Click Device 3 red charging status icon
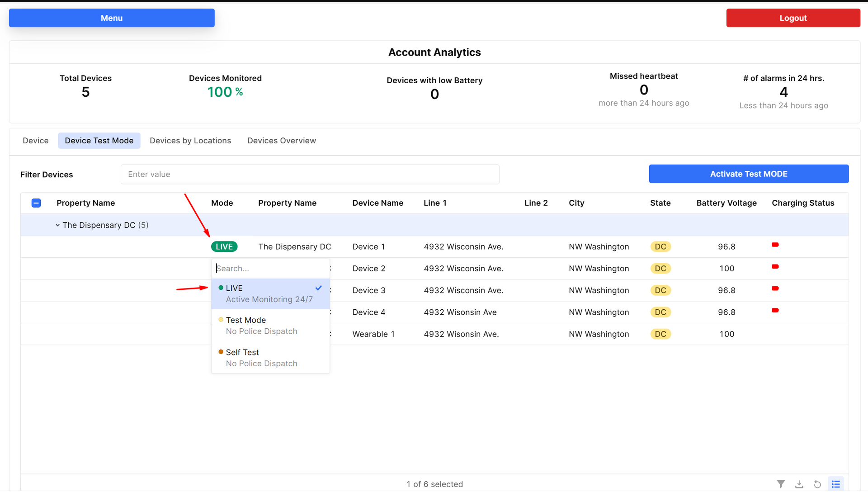 (775, 289)
